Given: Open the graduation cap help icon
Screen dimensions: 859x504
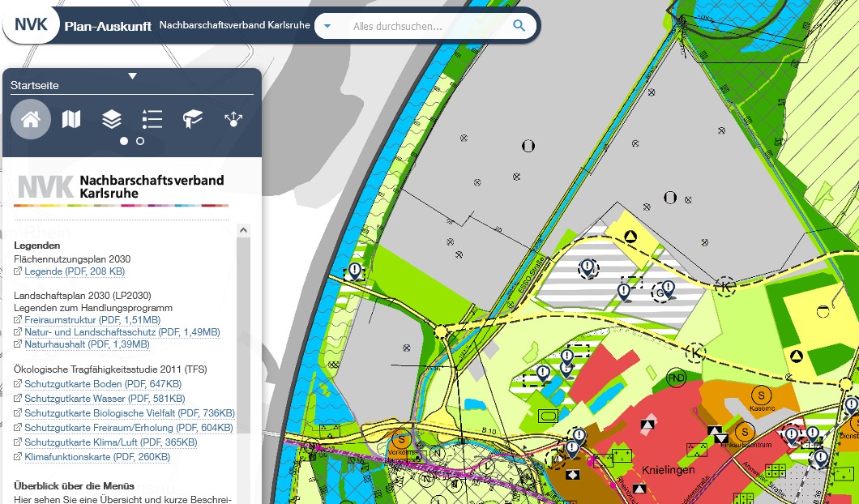Looking at the screenshot, I should pyautogui.click(x=193, y=119).
